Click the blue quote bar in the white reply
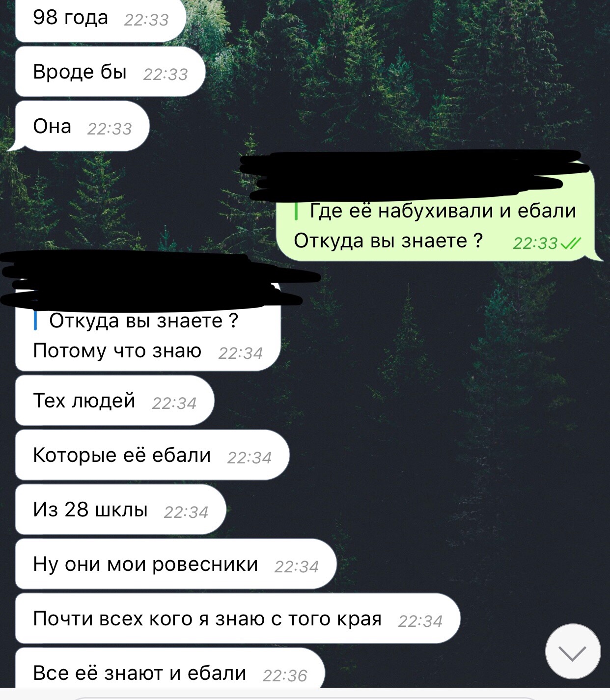 [x=35, y=321]
